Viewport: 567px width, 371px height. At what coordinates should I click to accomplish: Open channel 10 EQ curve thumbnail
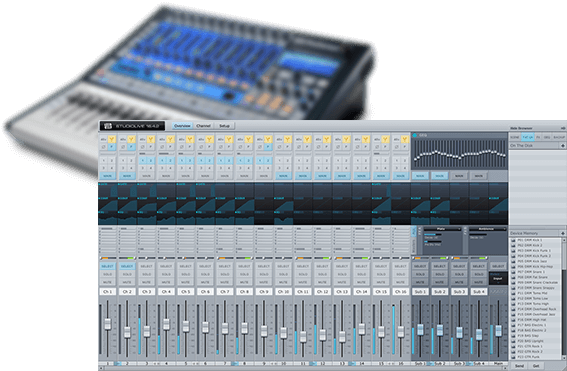tap(284, 218)
